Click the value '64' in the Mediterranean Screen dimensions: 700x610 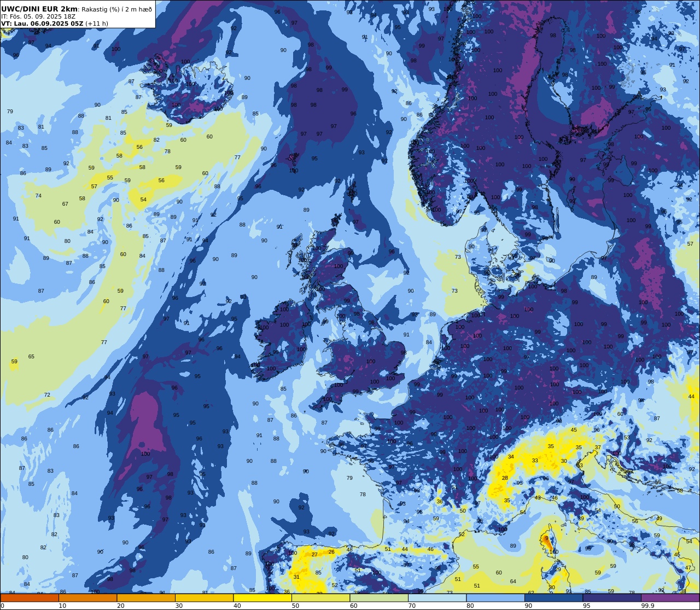click(513, 582)
